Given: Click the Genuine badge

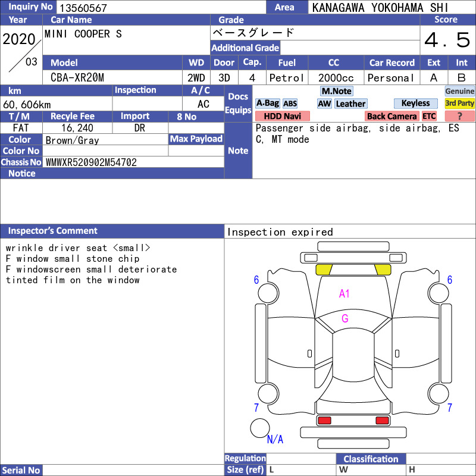Looking at the screenshot, I should pyautogui.click(x=459, y=91).
